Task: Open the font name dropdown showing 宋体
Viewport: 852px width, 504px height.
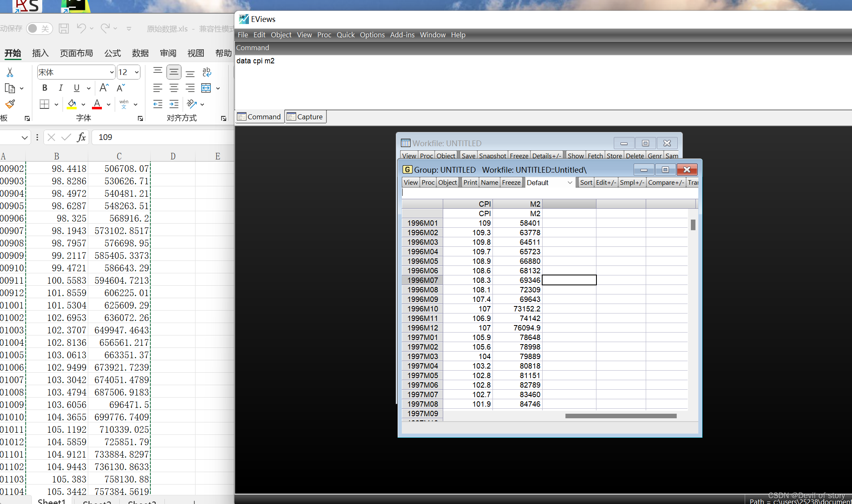Action: (x=111, y=72)
